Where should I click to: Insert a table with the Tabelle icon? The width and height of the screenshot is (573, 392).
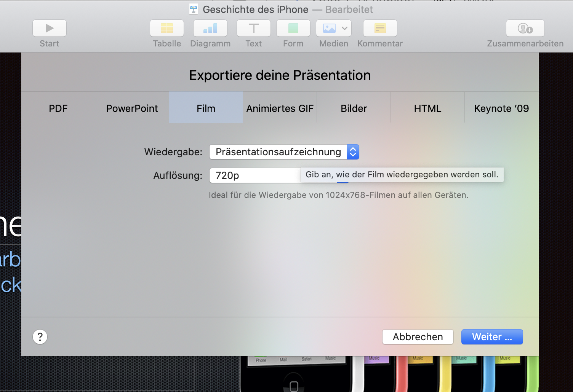(167, 28)
